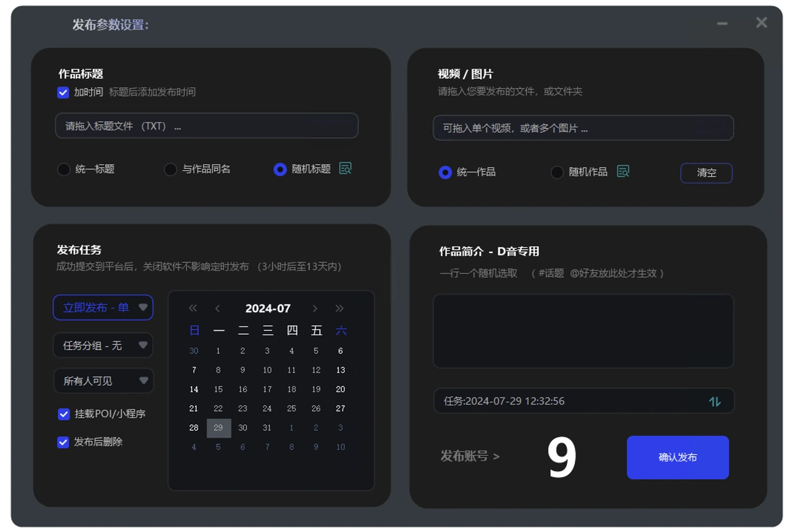Go to previous year in calendar
787x532 pixels.
point(193,308)
